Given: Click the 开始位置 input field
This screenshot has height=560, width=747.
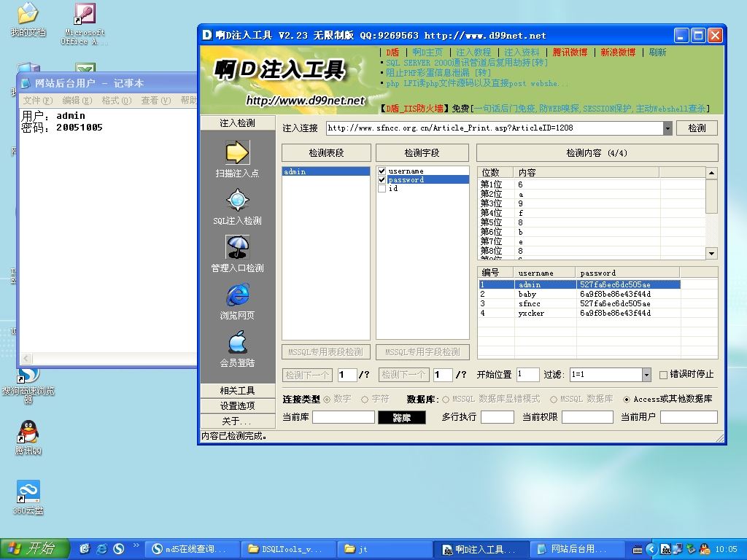Looking at the screenshot, I should [x=527, y=375].
